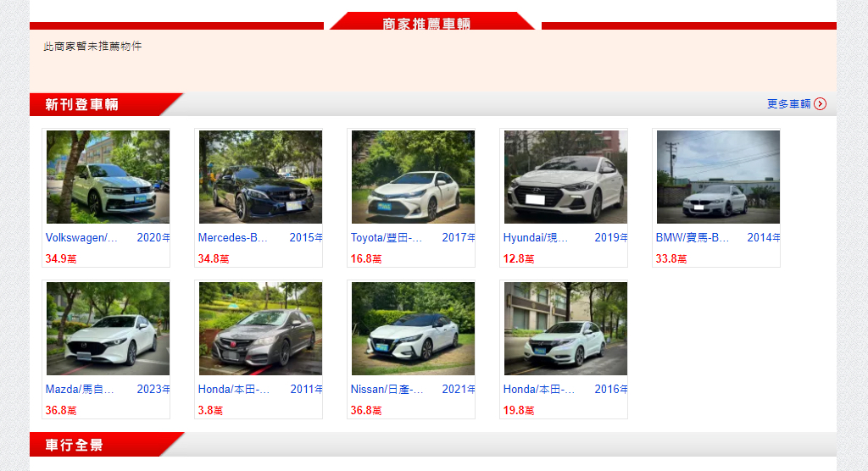The image size is (868, 471).
Task: Click the Mercedes-B... listing title link
Action: click(x=232, y=237)
